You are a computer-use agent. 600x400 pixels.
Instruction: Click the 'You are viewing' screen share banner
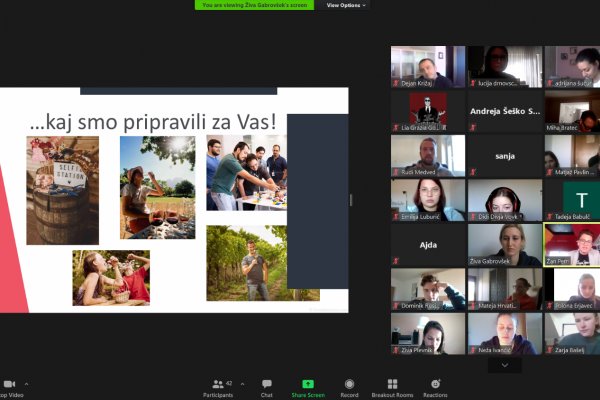click(255, 5)
